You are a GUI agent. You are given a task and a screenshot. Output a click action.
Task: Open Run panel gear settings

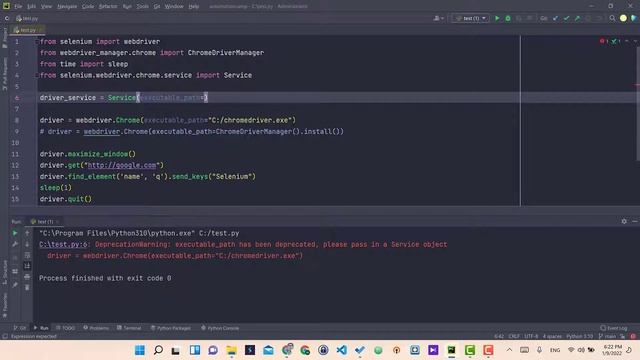pyautogui.click(x=624, y=221)
